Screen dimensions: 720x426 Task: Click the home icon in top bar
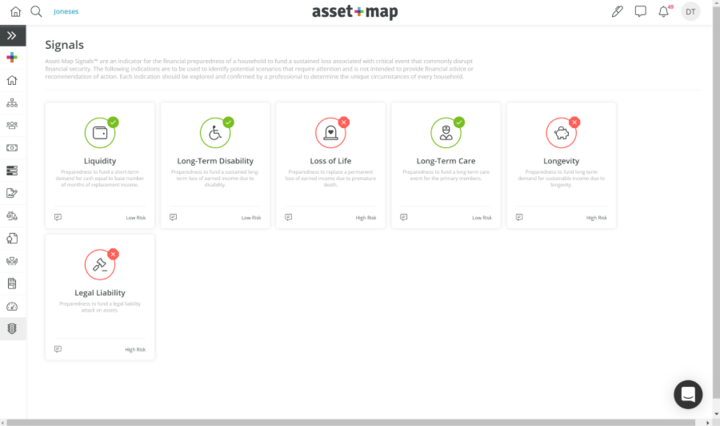15,12
